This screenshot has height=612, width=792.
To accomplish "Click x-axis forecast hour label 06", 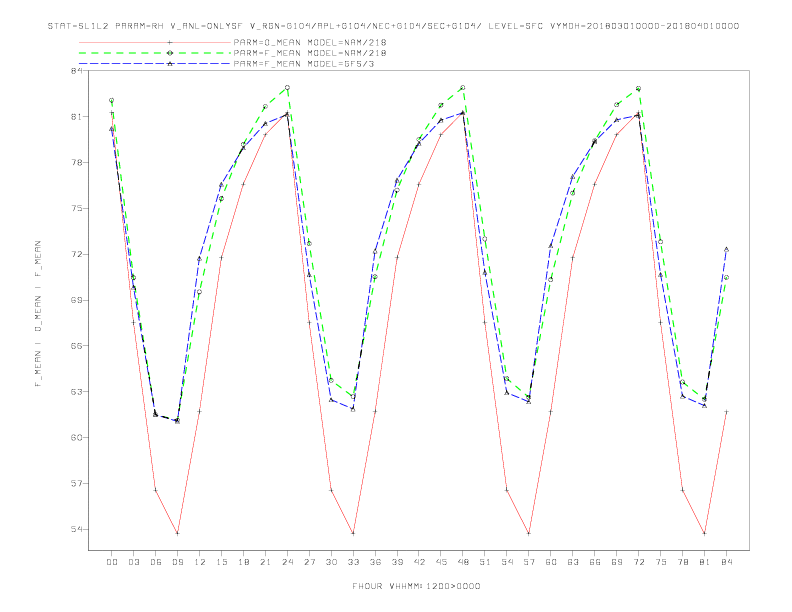I will click(x=156, y=562).
